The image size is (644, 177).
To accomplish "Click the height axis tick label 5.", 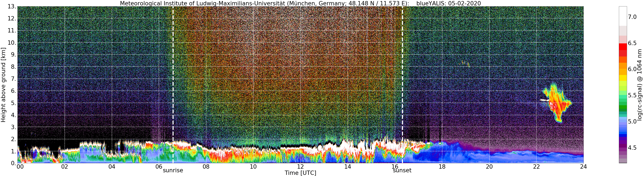I will (x=14, y=103).
